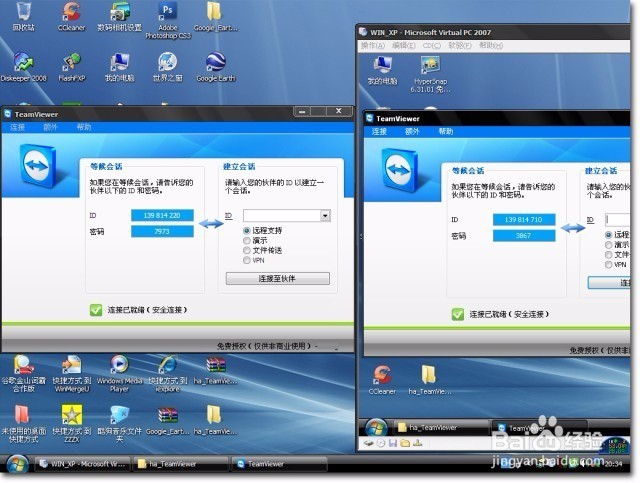Open 帮助 menu in Virtual PC TeamViewer
This screenshot has height=483, width=640.
point(446,131)
